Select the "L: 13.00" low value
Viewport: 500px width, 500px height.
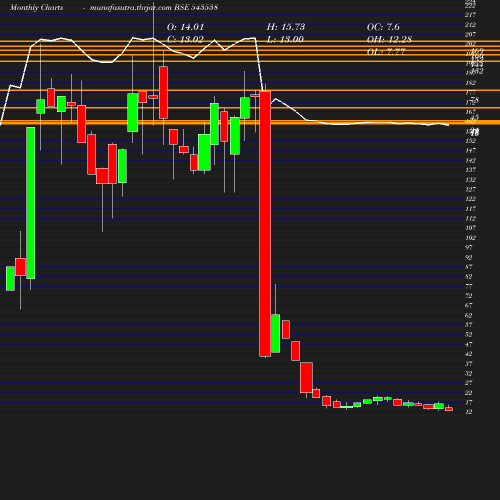tap(285, 40)
